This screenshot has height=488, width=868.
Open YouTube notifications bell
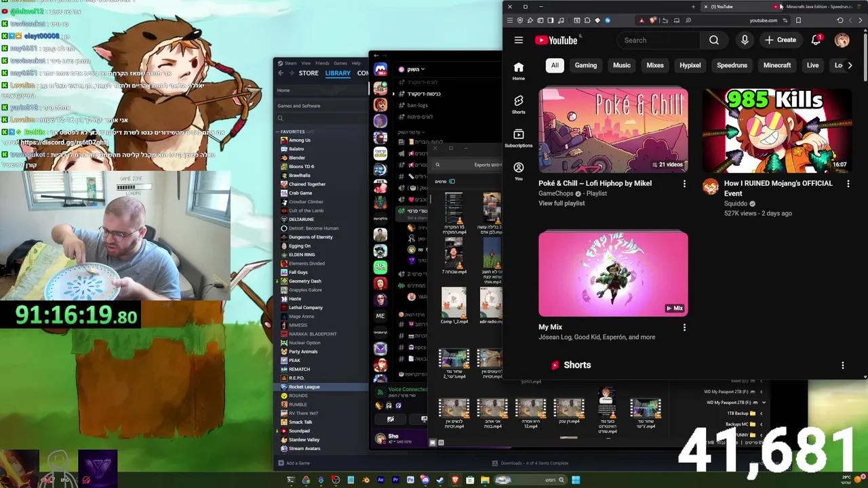tap(816, 40)
